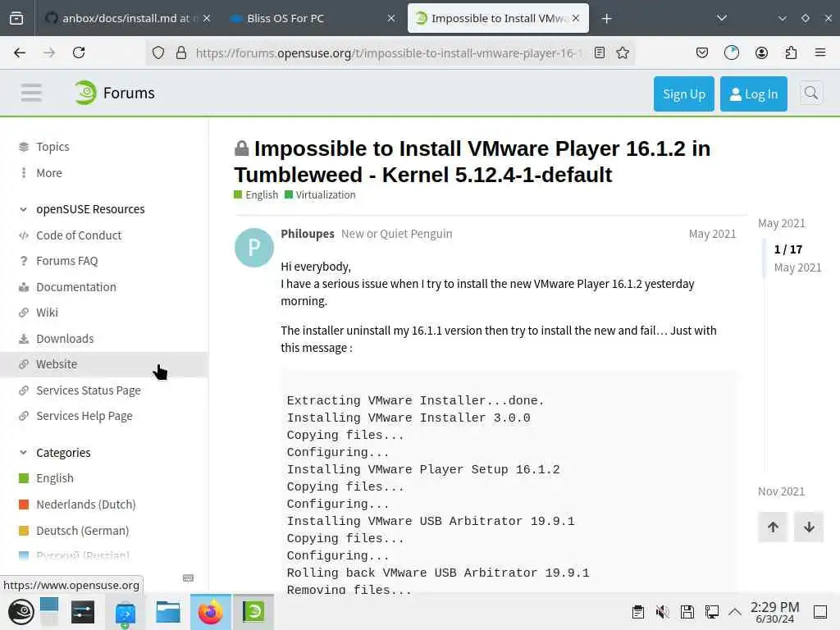Collapse the openSUSE Resources section
The height and width of the screenshot is (630, 840).
(90, 209)
